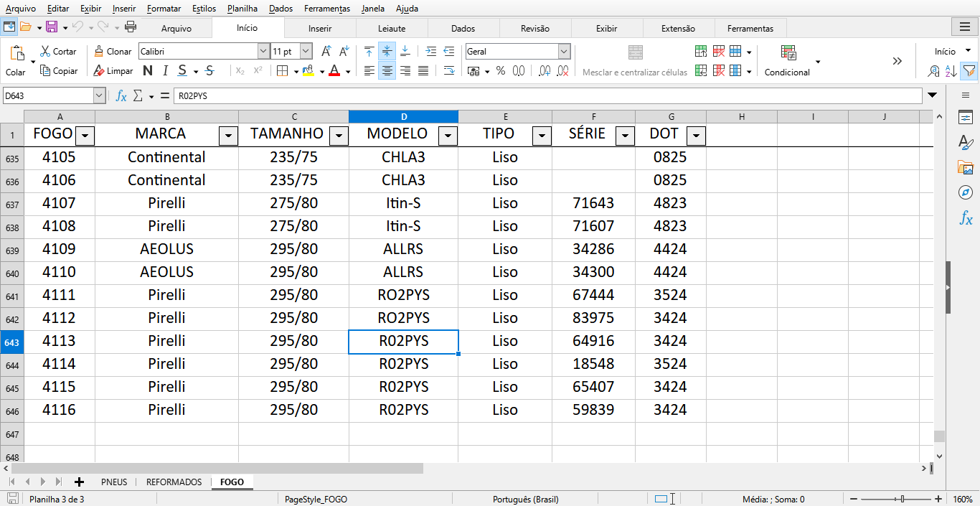Click the Save icon in the top toolbar
Viewport: 980px width, 506px height.
point(52,27)
